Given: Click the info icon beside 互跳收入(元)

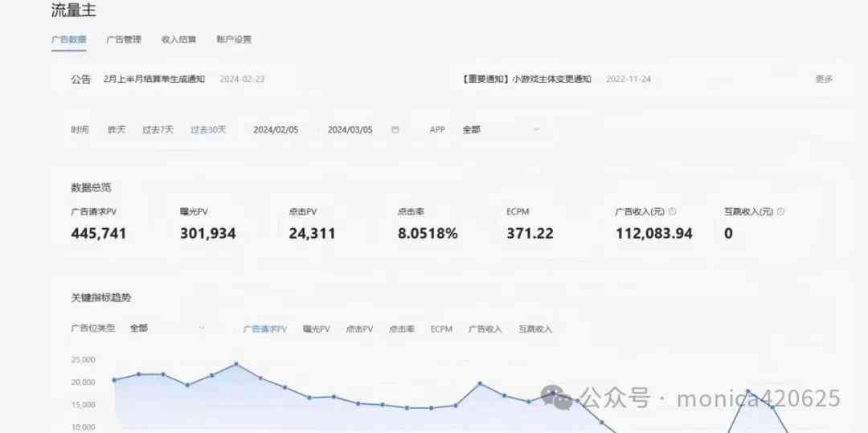Looking at the screenshot, I should [x=780, y=212].
